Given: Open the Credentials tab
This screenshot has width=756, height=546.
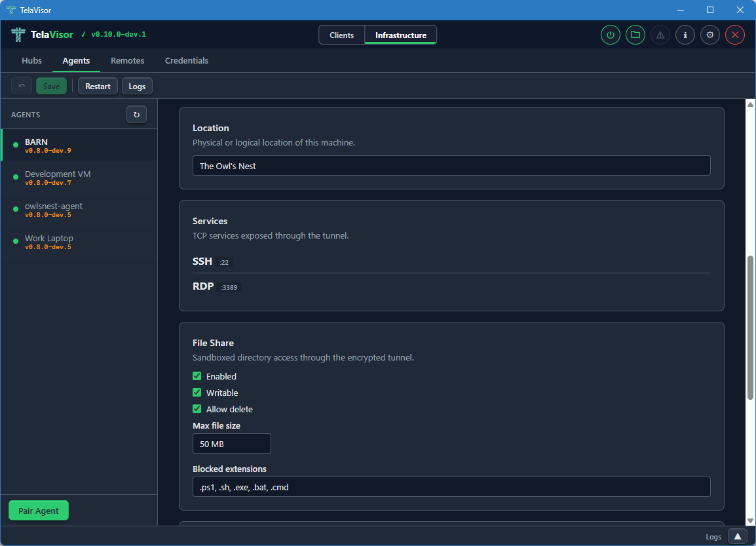Looking at the screenshot, I should pos(186,60).
